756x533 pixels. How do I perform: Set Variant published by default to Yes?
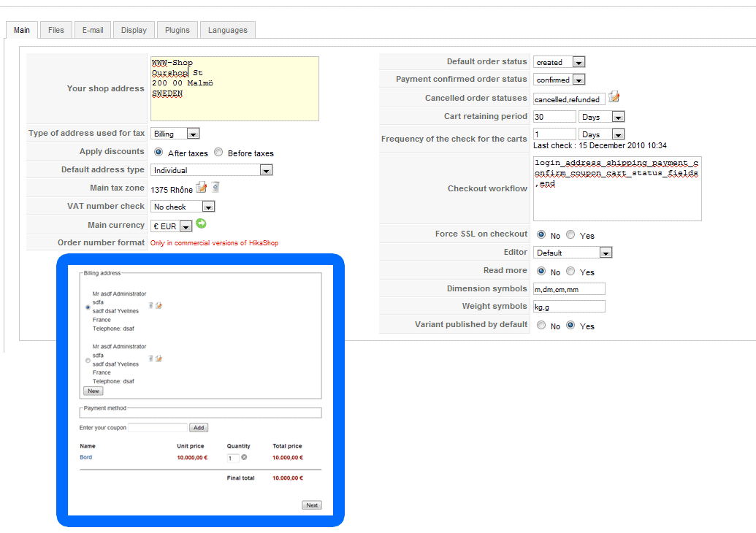tap(570, 326)
